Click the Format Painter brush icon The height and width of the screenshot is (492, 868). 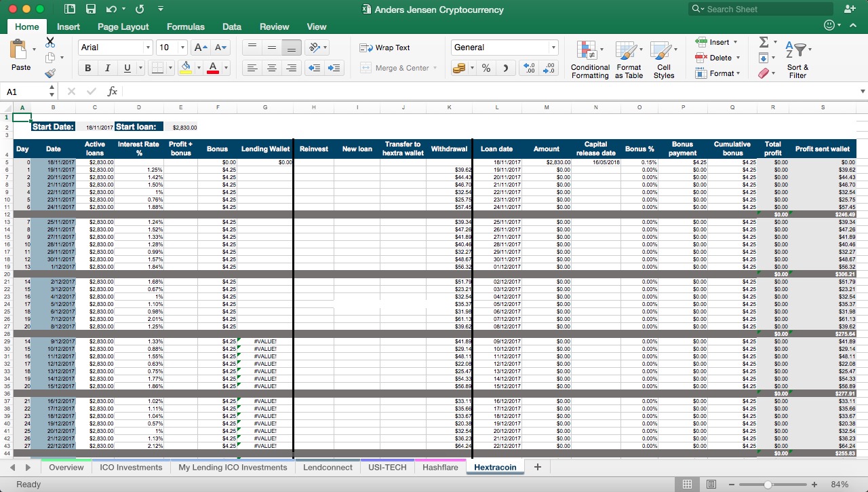tap(50, 73)
